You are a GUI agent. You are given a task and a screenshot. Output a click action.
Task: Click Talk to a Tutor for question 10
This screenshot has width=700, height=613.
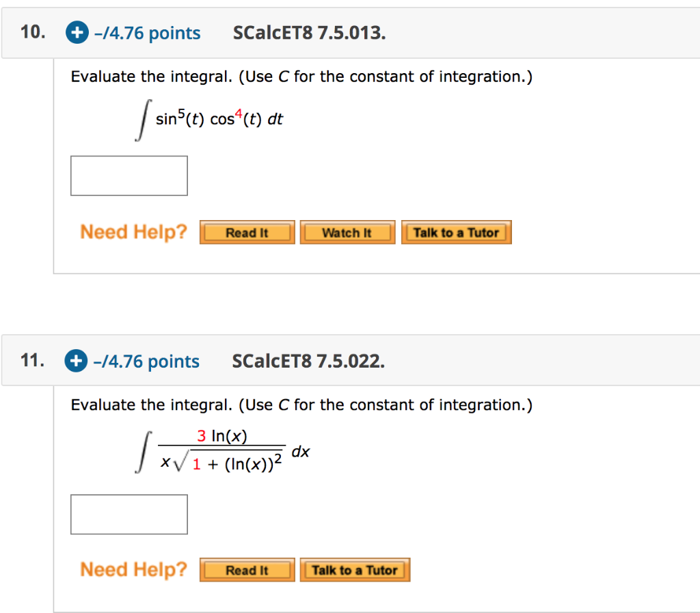click(x=456, y=232)
